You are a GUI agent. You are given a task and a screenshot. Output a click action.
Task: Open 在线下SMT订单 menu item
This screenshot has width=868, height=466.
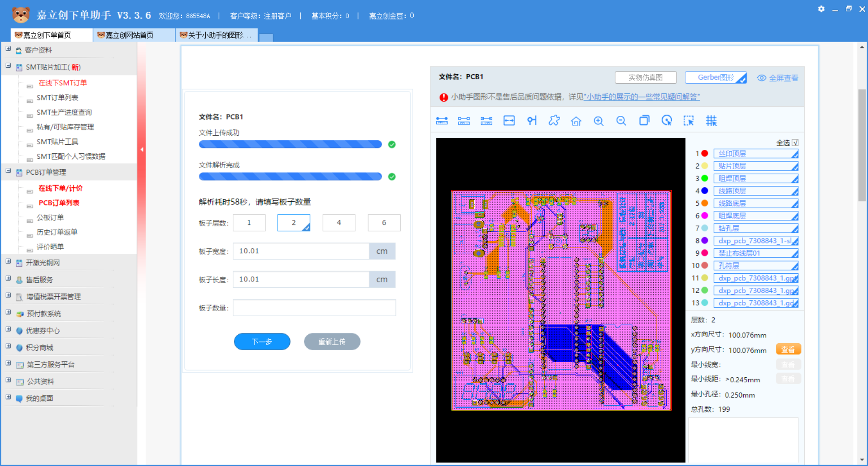pyautogui.click(x=62, y=83)
